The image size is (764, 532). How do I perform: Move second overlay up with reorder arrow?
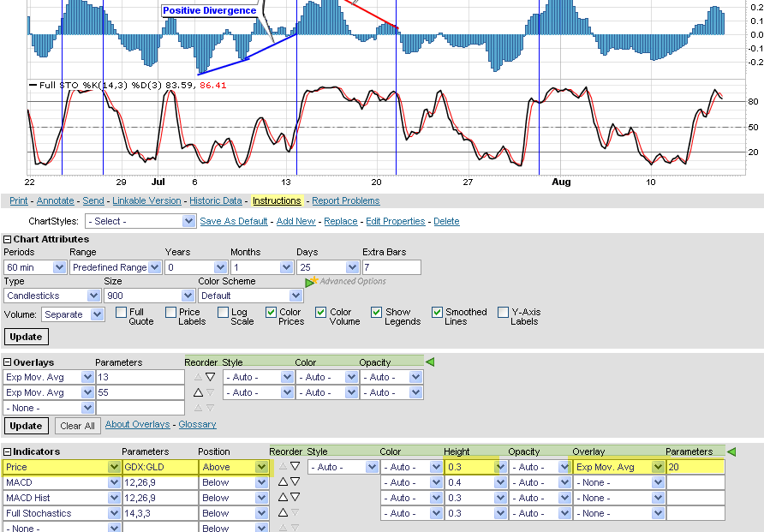click(197, 392)
